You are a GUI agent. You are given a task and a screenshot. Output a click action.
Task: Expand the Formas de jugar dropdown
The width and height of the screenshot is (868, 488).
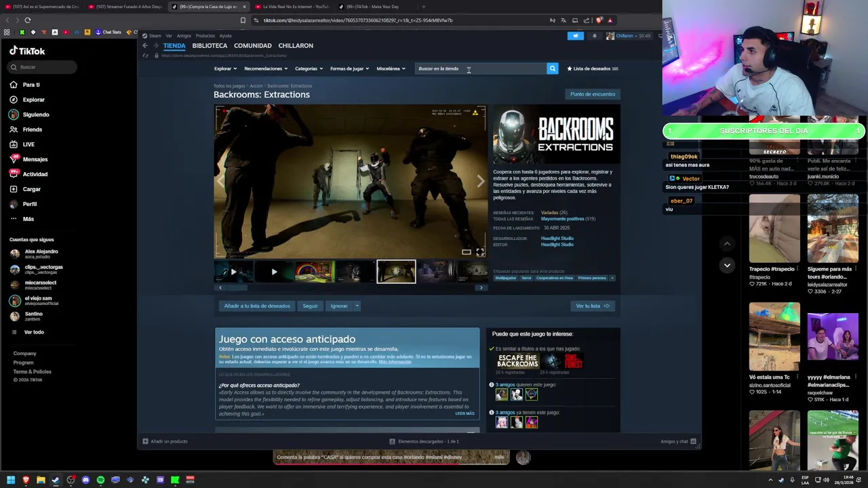tap(349, 68)
